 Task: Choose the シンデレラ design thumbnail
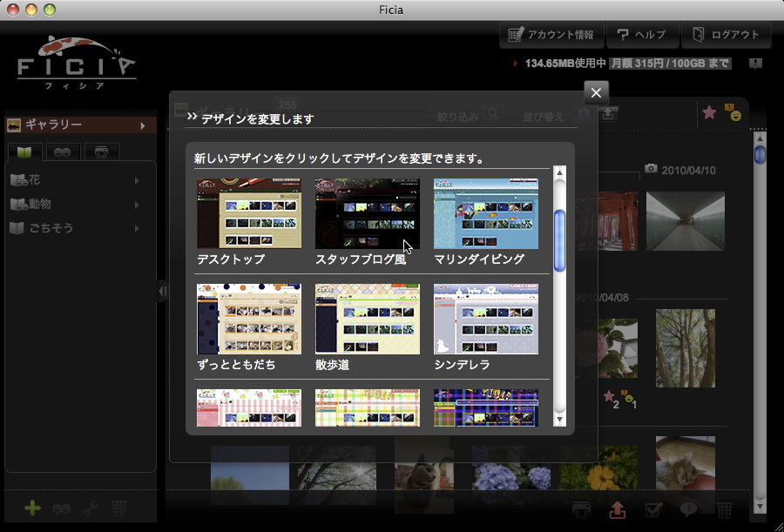coord(486,319)
